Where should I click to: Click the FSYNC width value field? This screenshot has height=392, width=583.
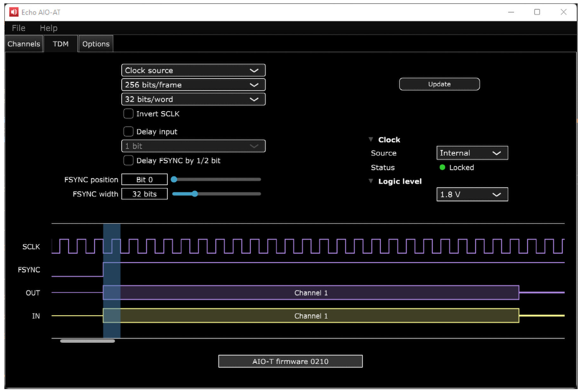tap(145, 194)
